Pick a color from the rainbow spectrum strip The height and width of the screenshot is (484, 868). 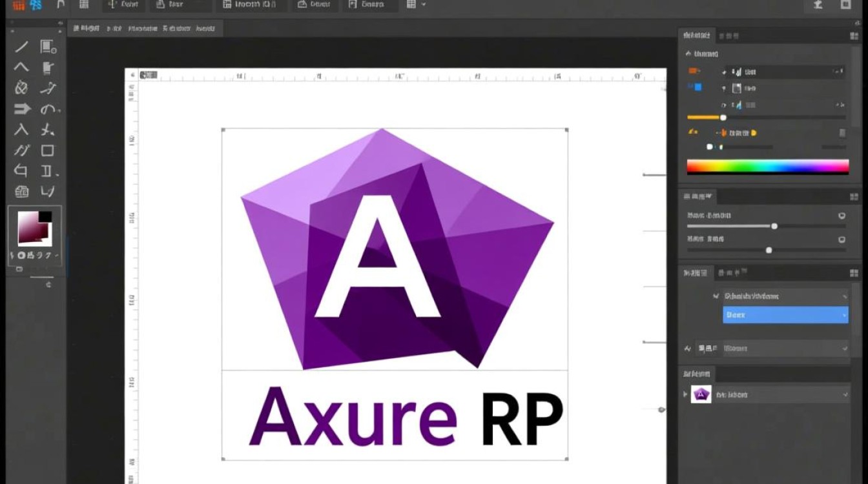click(769, 168)
